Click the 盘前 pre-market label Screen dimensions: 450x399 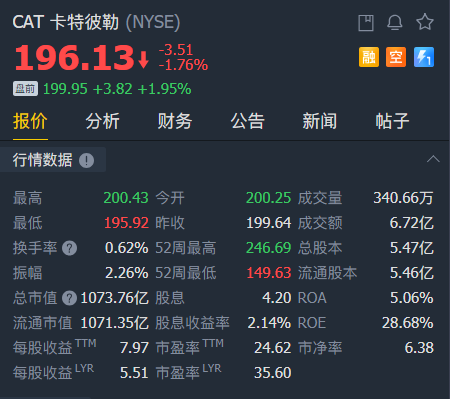tap(25, 89)
